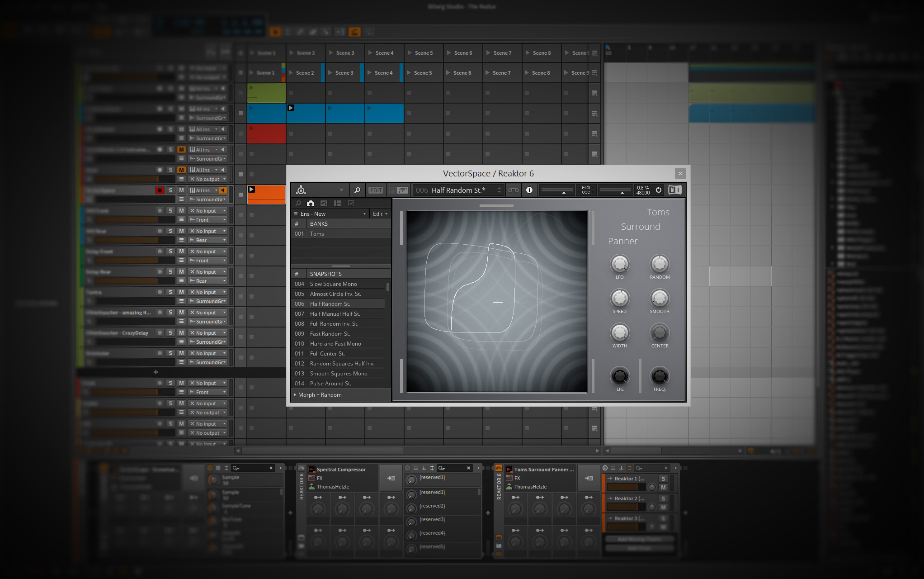Open No input dropdown on amazing R... track
The width and height of the screenshot is (924, 579).
pos(207,313)
